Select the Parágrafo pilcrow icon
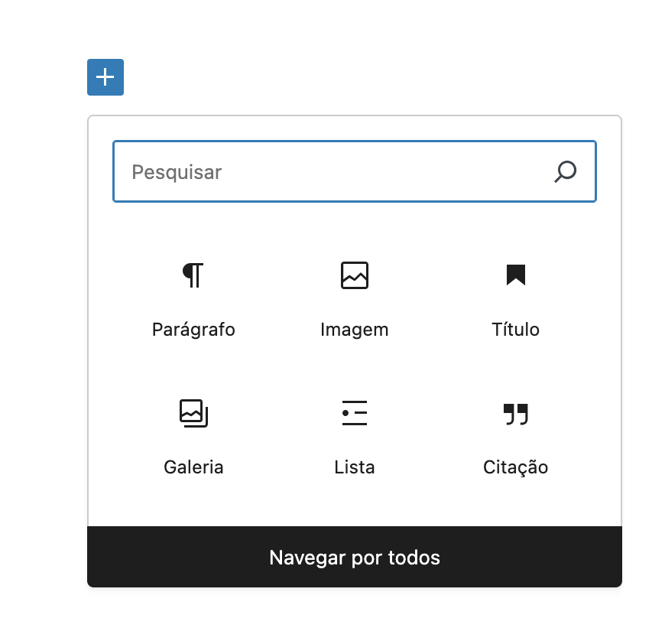Screen dimensions: 665x644 click(193, 275)
